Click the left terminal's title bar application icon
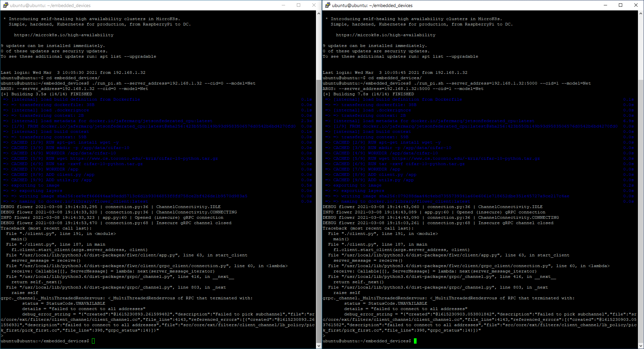The width and height of the screenshot is (644, 349). tap(5, 5)
